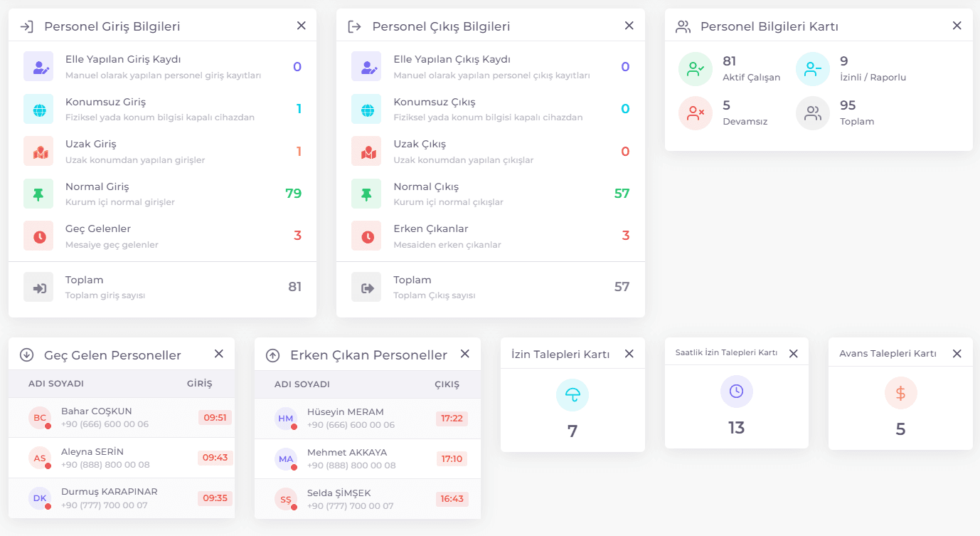980x536 pixels.
Task: Click the Toplam giriş sayısı row
Action: [x=162, y=287]
